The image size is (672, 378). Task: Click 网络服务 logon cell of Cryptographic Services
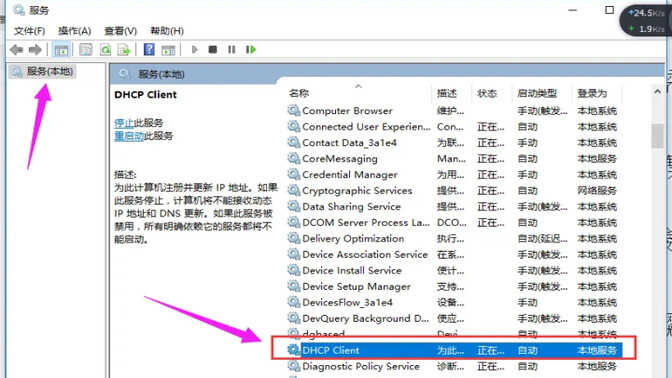tap(597, 191)
